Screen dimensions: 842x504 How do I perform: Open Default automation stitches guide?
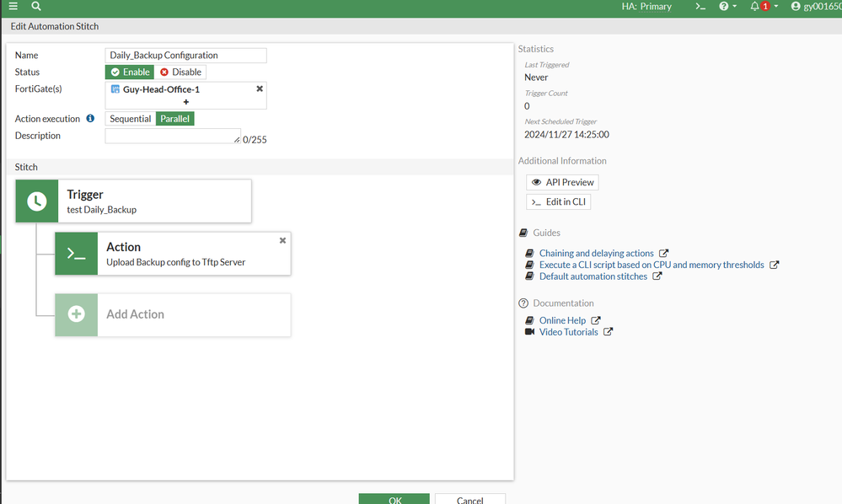[x=593, y=276]
